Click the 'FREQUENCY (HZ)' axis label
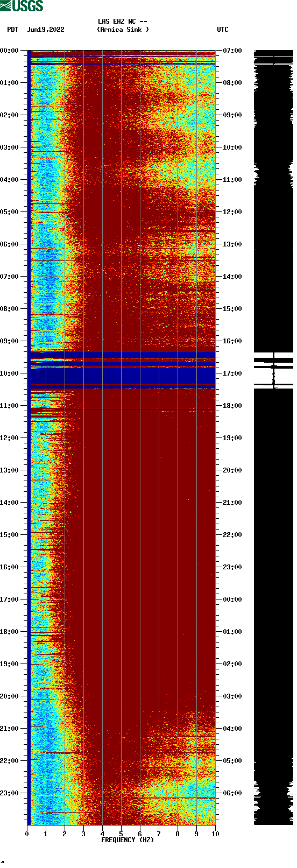This screenshot has height=868, width=297. pyautogui.click(x=128, y=839)
